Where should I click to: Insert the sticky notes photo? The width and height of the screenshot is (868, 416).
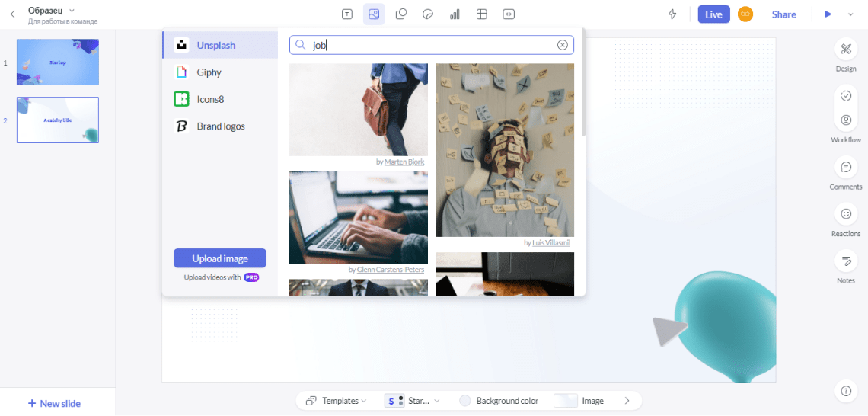point(505,150)
